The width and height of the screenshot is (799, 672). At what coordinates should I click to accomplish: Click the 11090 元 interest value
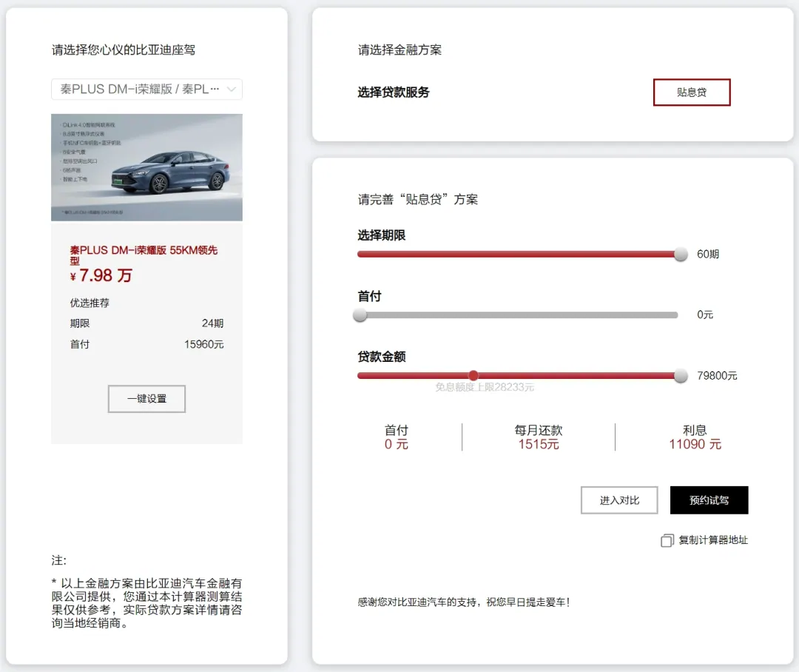695,444
